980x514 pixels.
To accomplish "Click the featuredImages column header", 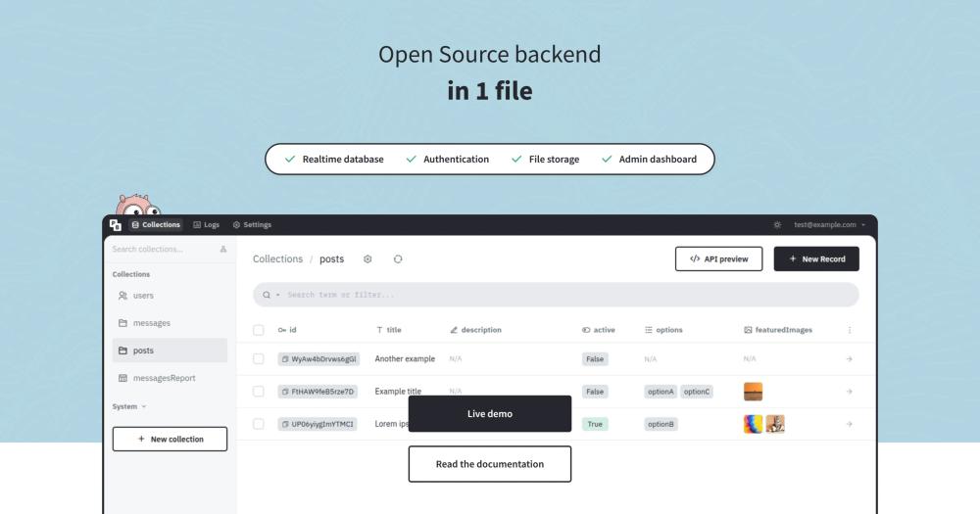I will [x=778, y=330].
